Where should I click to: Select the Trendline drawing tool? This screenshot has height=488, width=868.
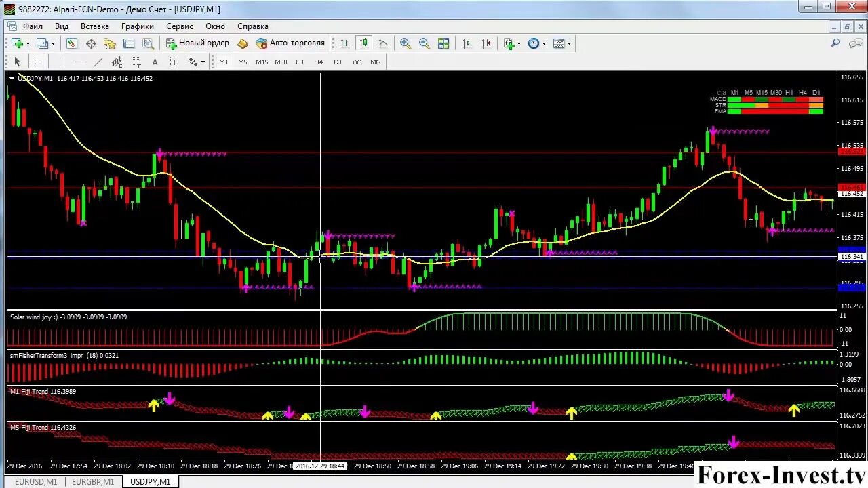[x=98, y=62]
